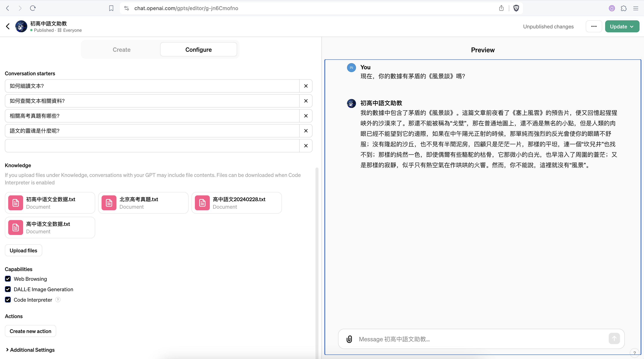Go back using the GPT editor back arrow

(8, 26)
